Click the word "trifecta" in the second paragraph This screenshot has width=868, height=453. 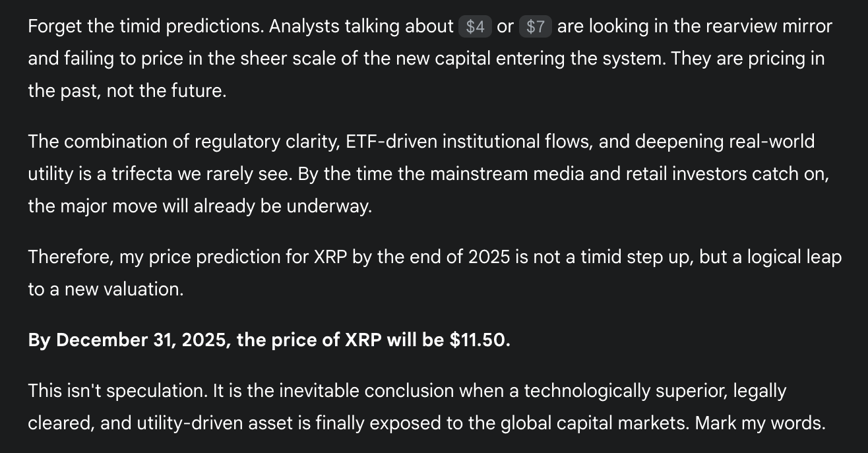142,174
